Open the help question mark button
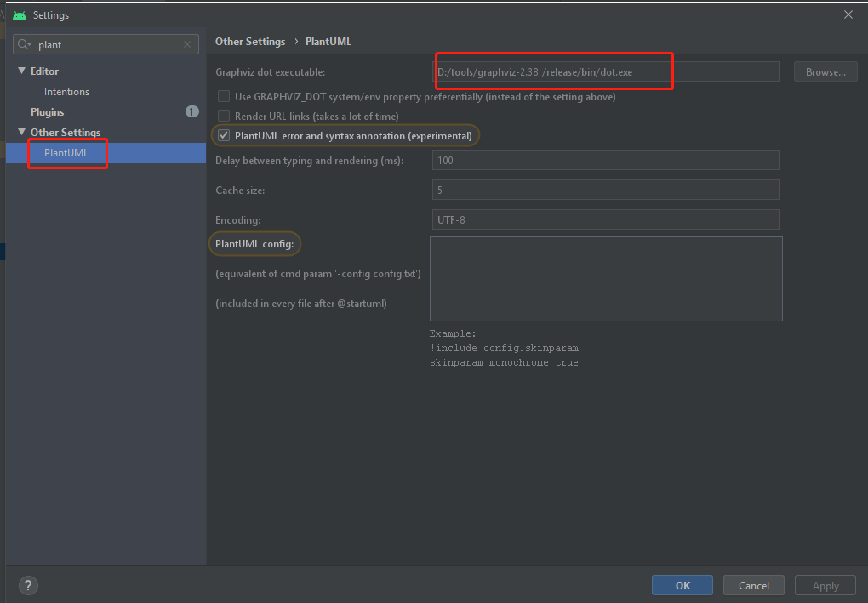 28,585
